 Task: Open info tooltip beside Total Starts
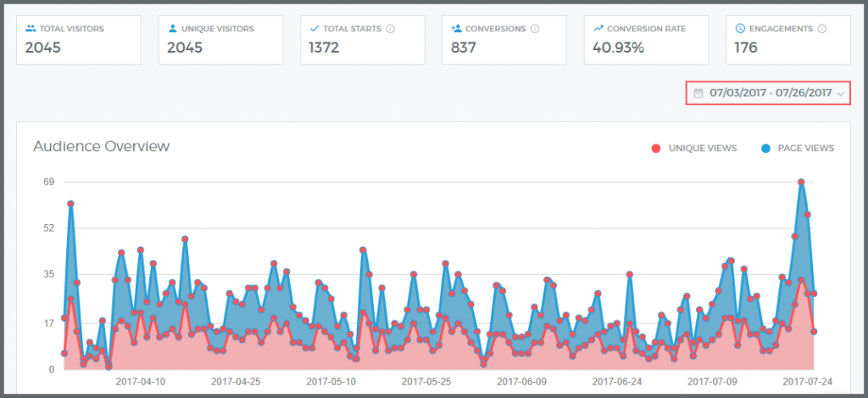point(390,29)
